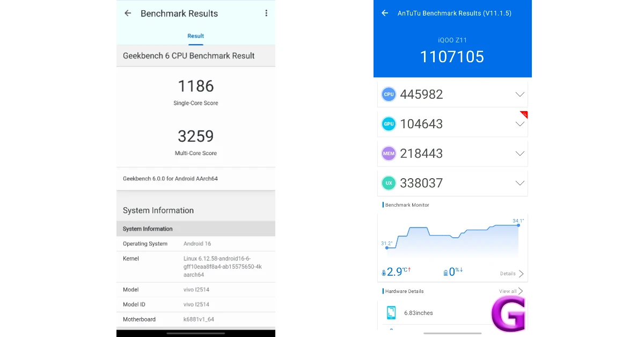Tap the GPU score icon

point(389,124)
